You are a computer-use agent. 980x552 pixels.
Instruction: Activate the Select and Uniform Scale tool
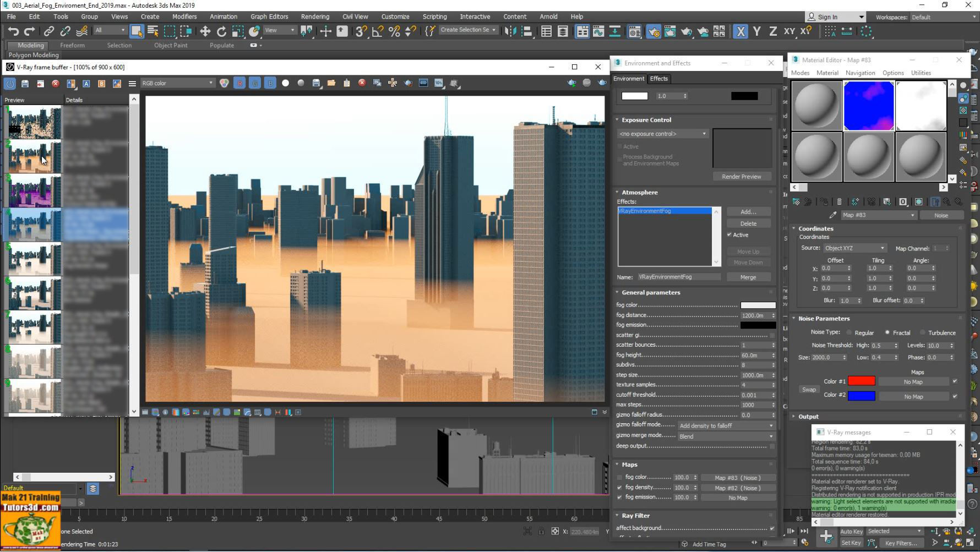[x=238, y=31]
